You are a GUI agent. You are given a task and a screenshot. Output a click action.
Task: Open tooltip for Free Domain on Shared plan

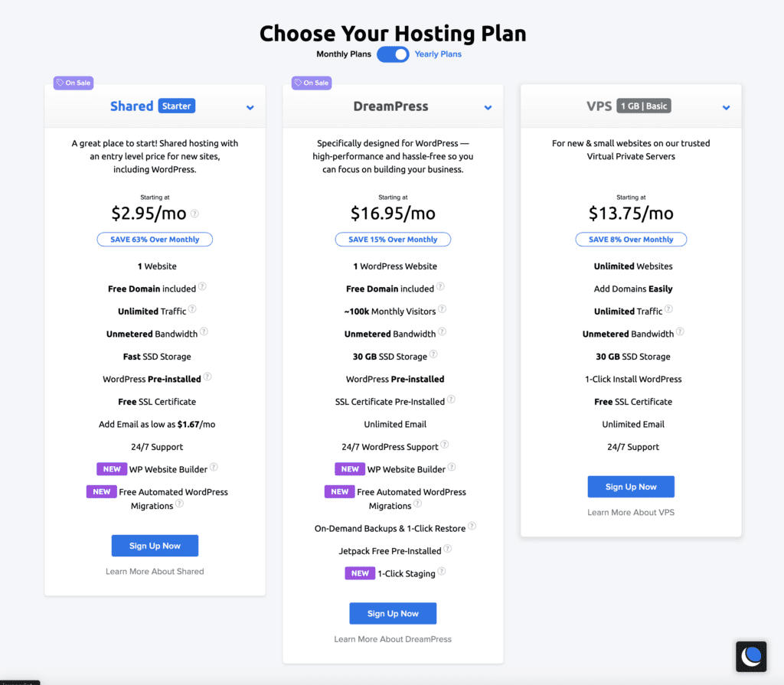tap(201, 288)
